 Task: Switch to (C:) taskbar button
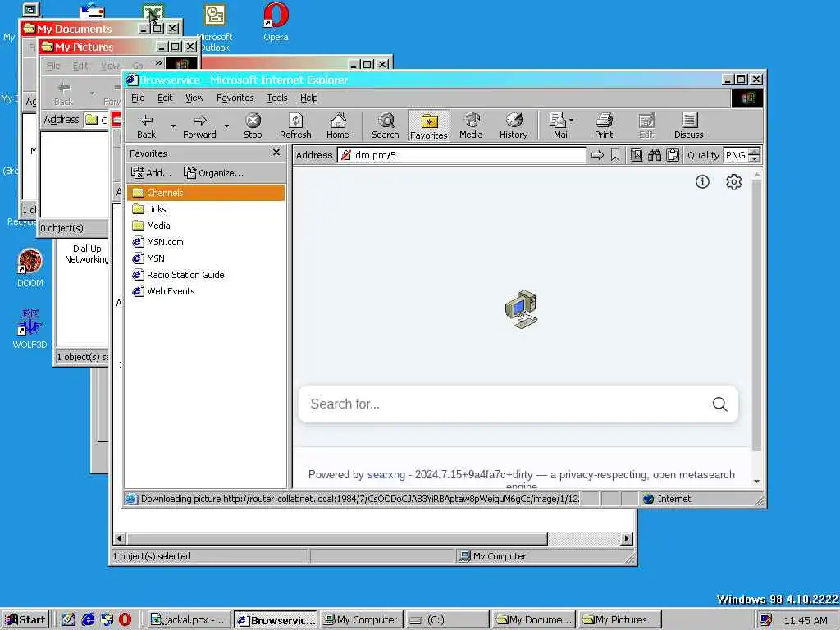pyautogui.click(x=447, y=620)
